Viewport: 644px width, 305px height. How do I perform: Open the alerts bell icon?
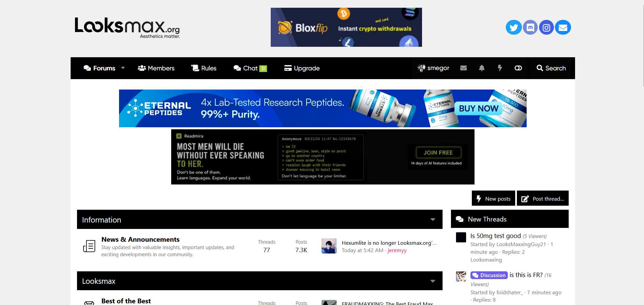(482, 68)
